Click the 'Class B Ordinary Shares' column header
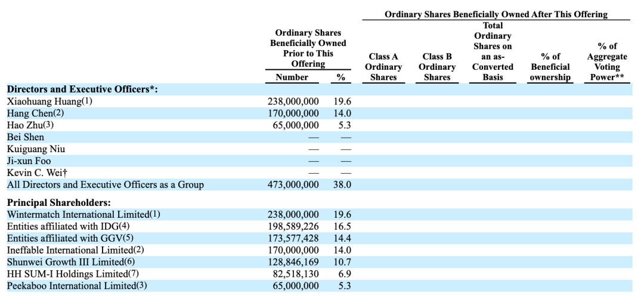Viewport: 644px width, 299px height. click(x=437, y=67)
